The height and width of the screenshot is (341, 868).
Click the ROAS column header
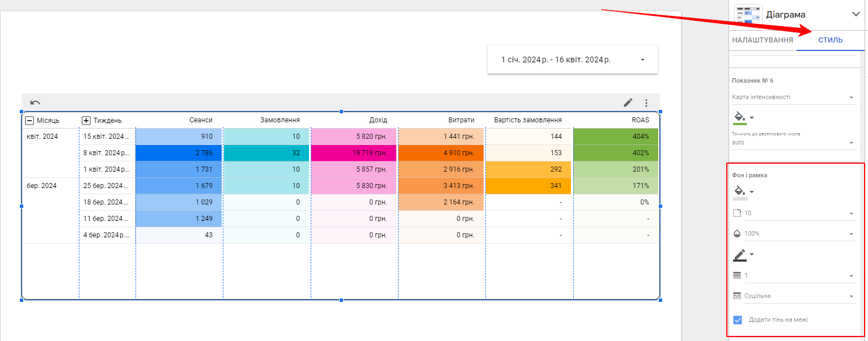click(x=641, y=120)
